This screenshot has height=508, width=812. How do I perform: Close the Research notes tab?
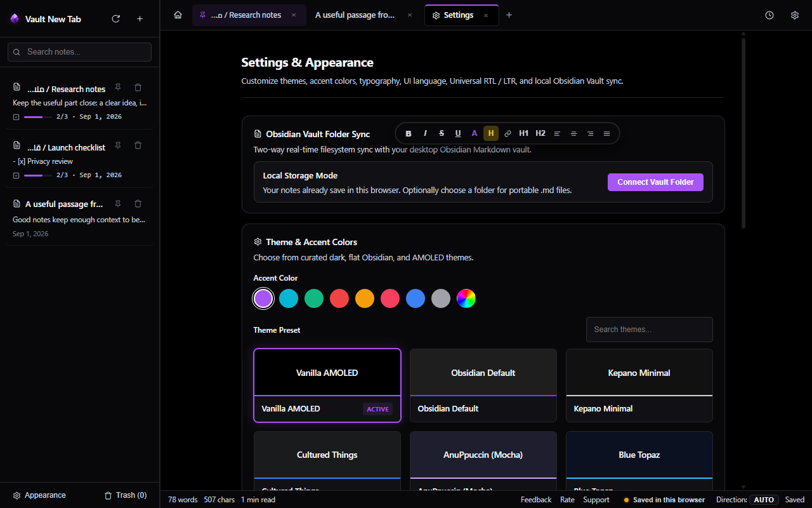293,15
